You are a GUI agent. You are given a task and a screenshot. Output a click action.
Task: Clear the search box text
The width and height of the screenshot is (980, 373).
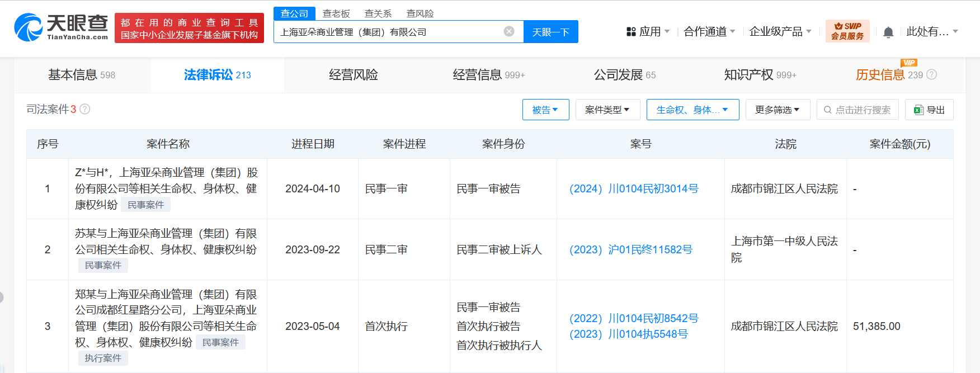(508, 31)
